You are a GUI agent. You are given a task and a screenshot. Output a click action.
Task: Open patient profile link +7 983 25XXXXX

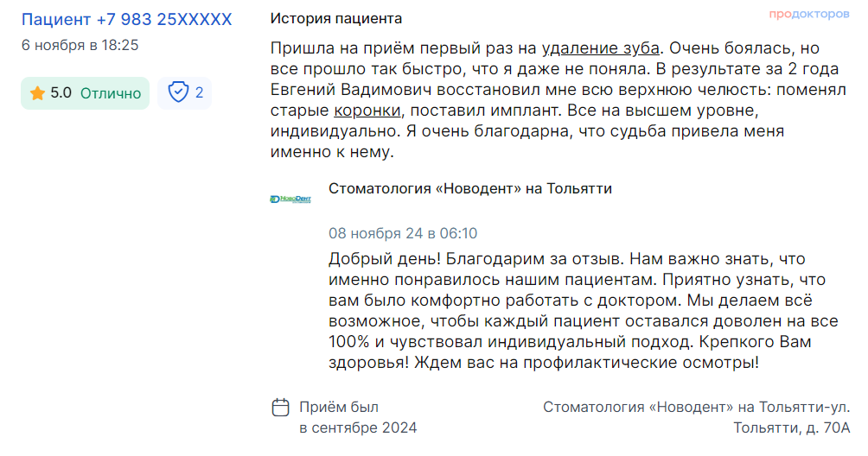coord(126,19)
